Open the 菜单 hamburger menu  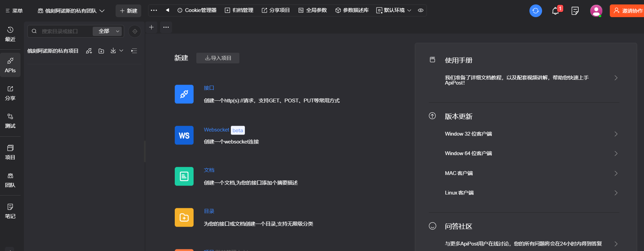(14, 11)
